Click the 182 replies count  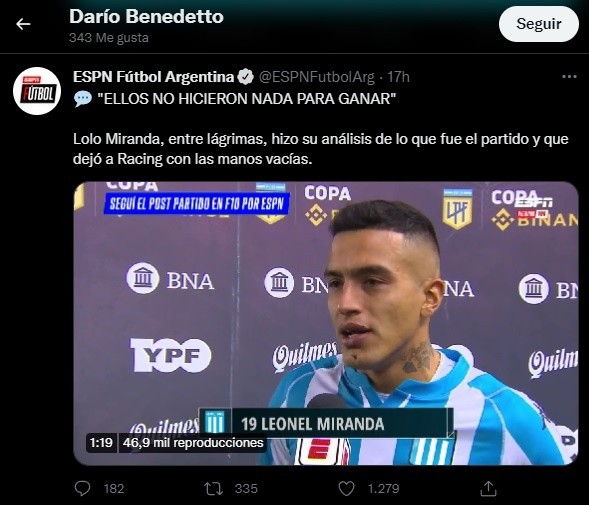click(114, 488)
